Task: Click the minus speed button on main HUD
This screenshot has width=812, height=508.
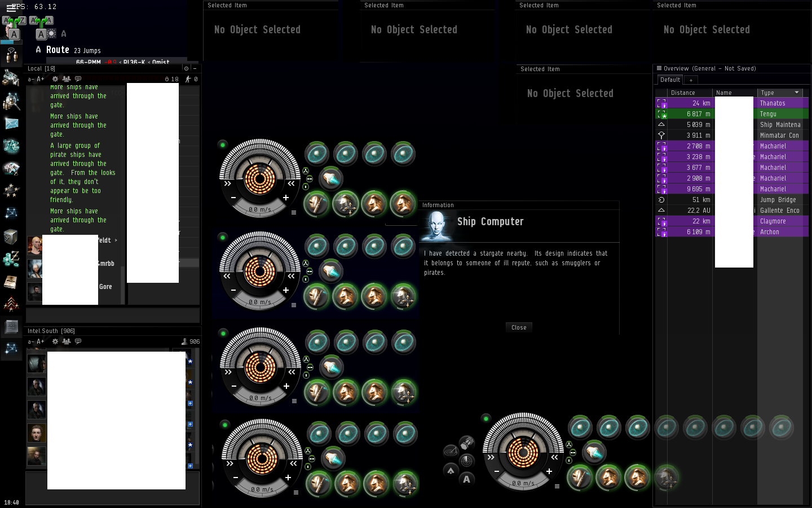Action: tap(497, 471)
